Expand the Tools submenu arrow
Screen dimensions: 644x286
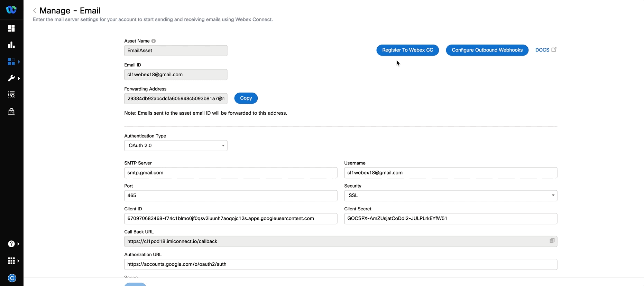19,78
